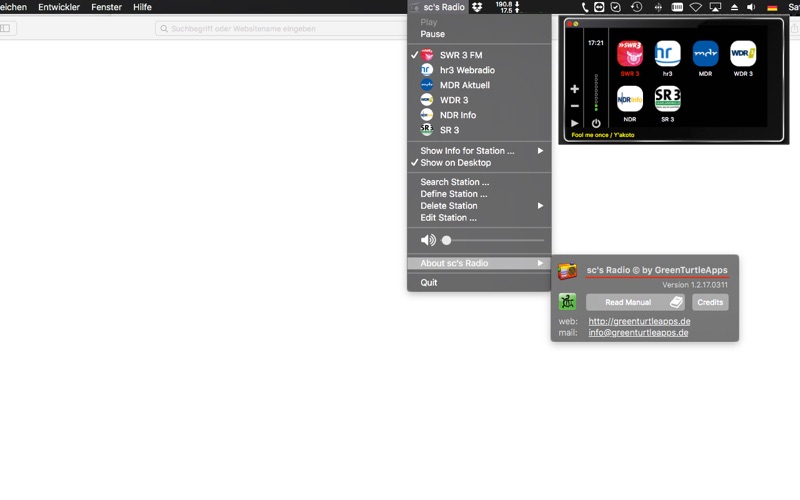
Task: Choose Define Station ... menu entry
Action: click(479, 194)
